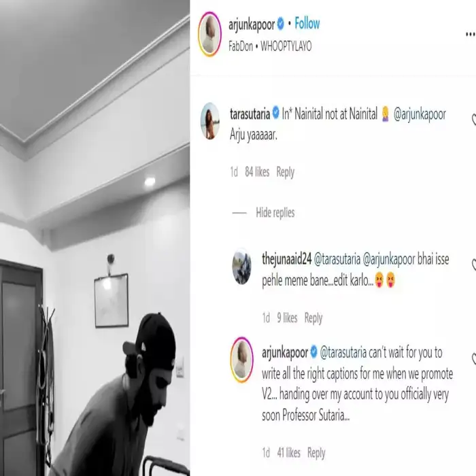
Task: Reply to arjunkapoor's comment with 41 likes
Action: point(316,453)
